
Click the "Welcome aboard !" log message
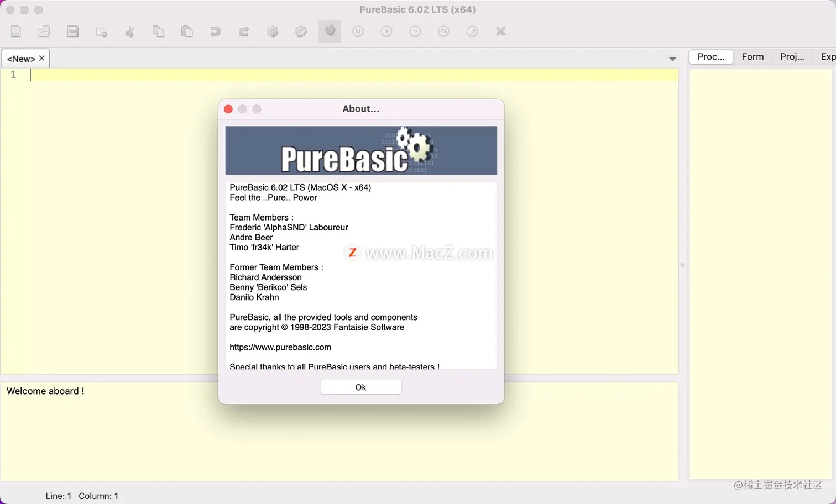click(x=45, y=391)
